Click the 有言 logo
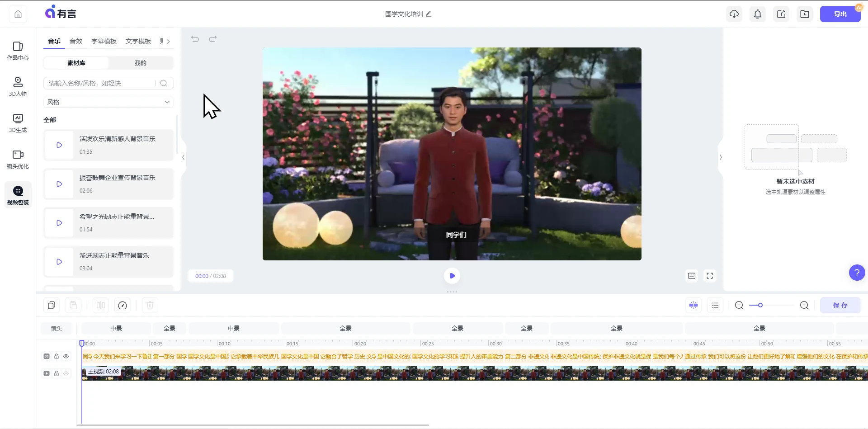 click(61, 12)
